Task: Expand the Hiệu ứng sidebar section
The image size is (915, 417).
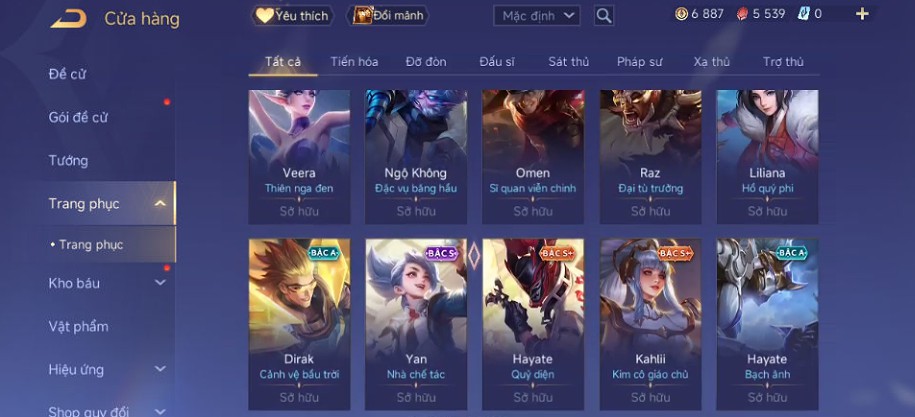Action: pos(160,369)
